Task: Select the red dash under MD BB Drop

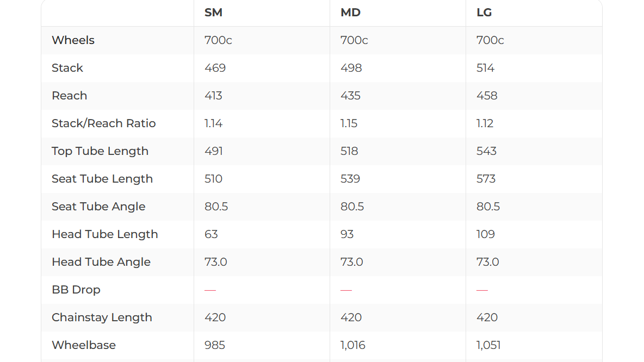Action: pyautogui.click(x=346, y=290)
